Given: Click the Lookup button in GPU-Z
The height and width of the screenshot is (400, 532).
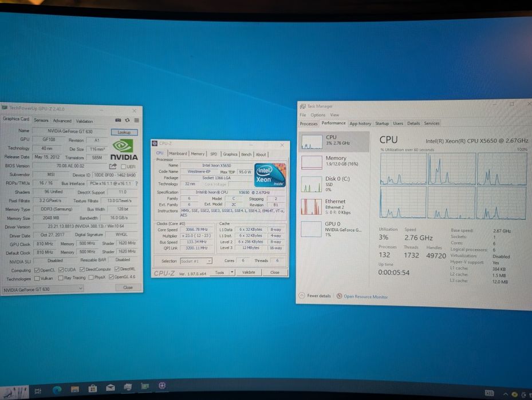Looking at the screenshot, I should tap(124, 132).
